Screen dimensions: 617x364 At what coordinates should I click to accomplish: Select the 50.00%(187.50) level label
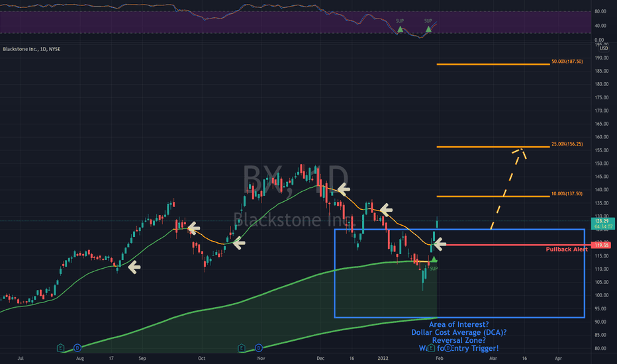(567, 62)
